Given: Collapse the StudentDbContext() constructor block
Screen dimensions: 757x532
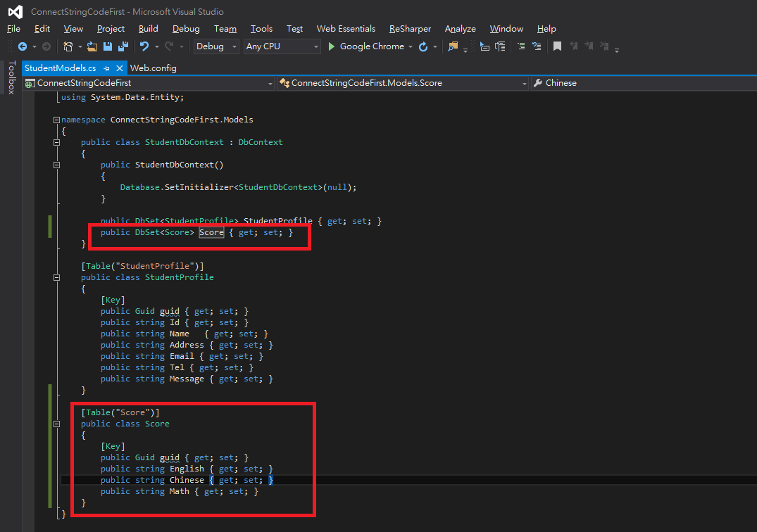Looking at the screenshot, I should pyautogui.click(x=56, y=165).
